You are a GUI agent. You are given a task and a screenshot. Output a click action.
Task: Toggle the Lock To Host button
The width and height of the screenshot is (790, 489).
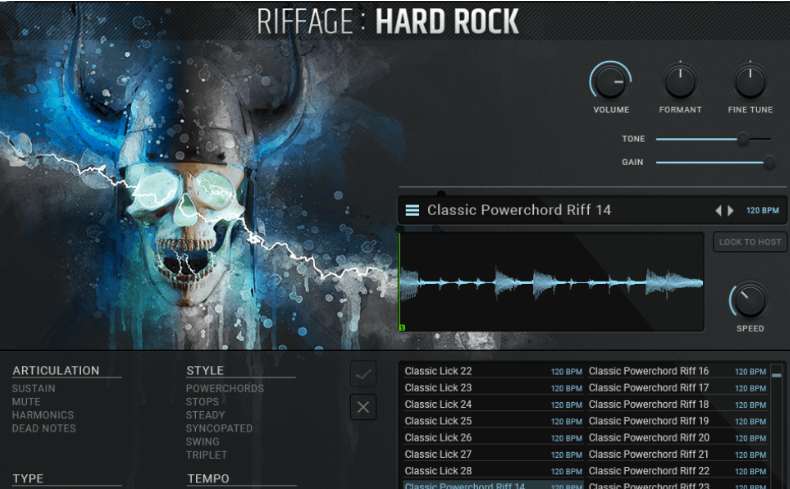point(750,242)
